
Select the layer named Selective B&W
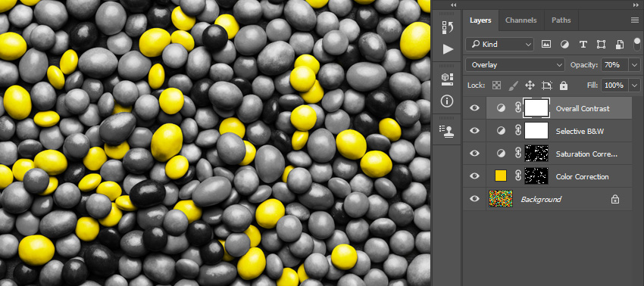point(580,132)
